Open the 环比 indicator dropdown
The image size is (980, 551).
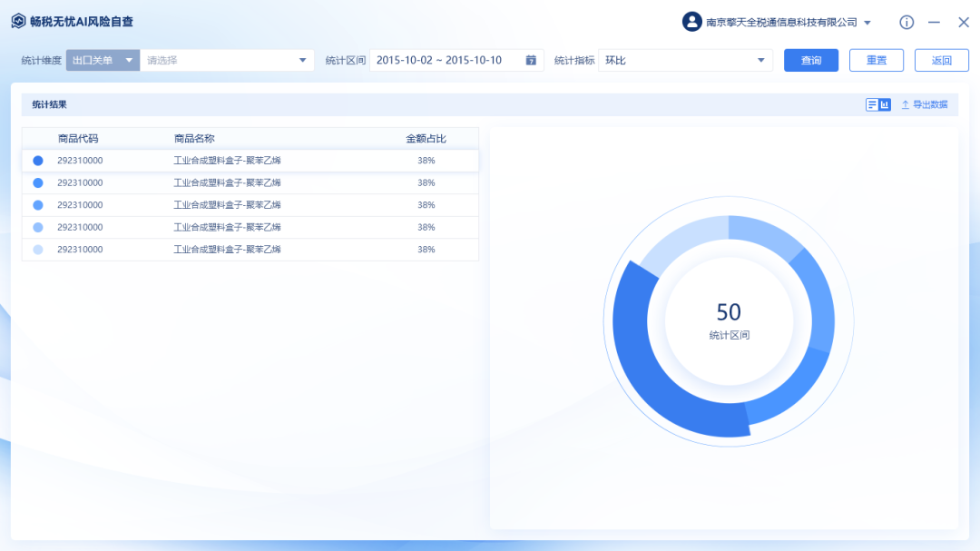[685, 60]
